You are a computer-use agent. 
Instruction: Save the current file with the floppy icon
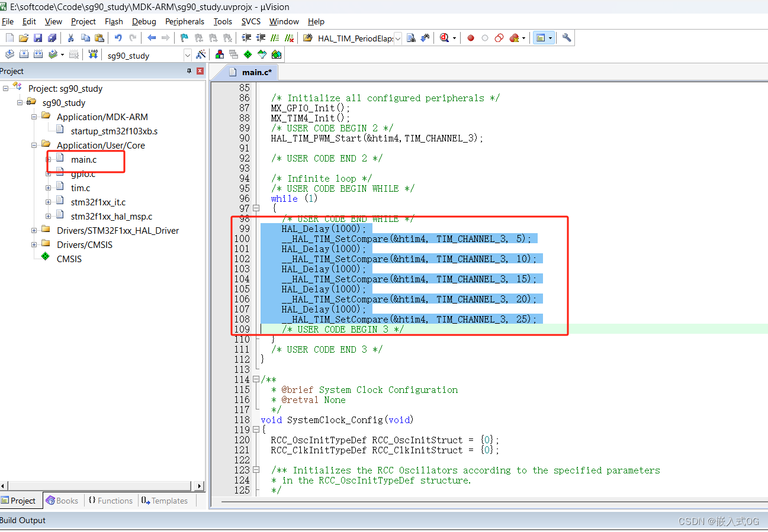pos(38,38)
